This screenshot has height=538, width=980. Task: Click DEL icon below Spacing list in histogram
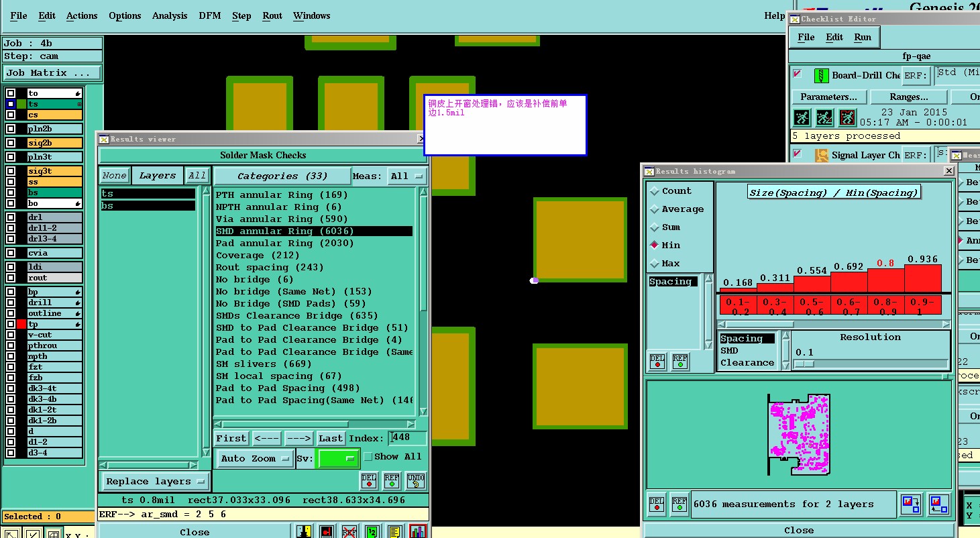pyautogui.click(x=657, y=362)
